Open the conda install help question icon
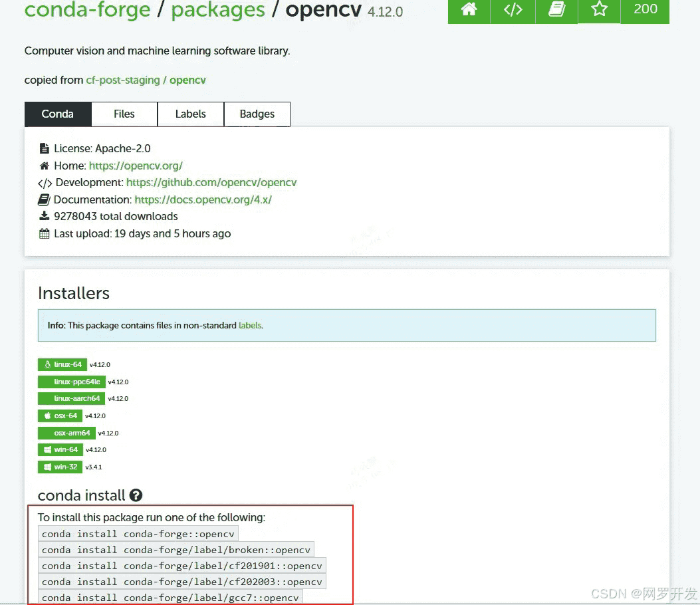 [x=136, y=495]
